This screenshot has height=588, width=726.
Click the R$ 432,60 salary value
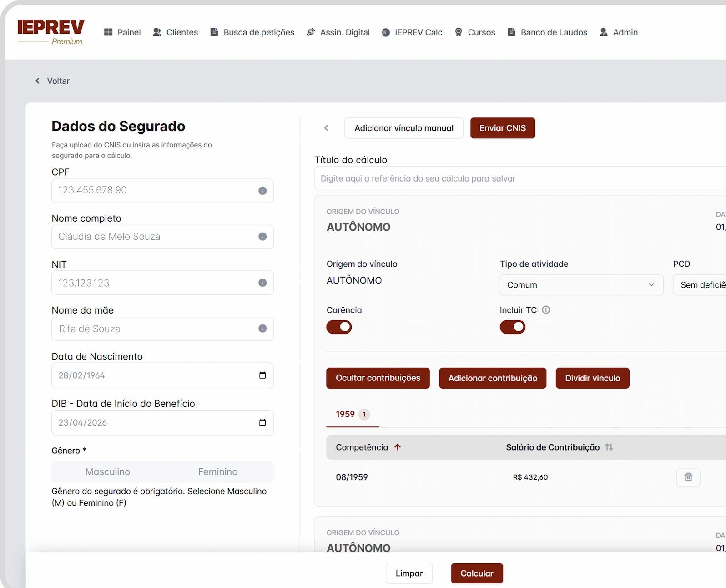click(530, 477)
